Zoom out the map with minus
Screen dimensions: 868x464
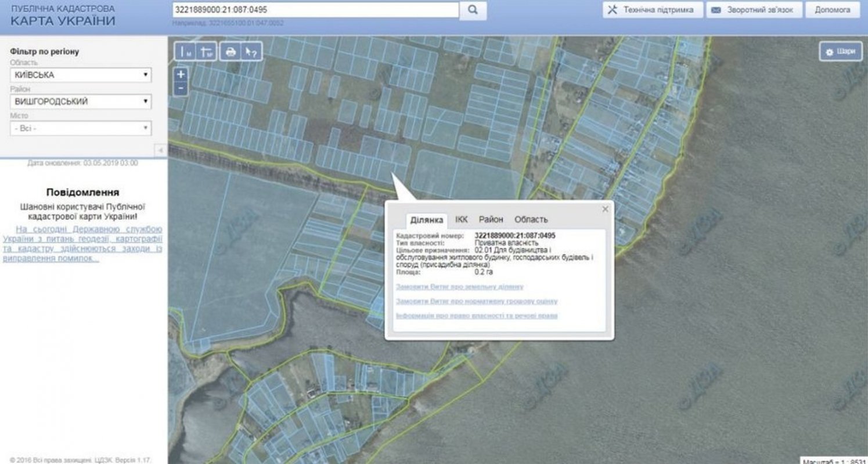click(181, 88)
